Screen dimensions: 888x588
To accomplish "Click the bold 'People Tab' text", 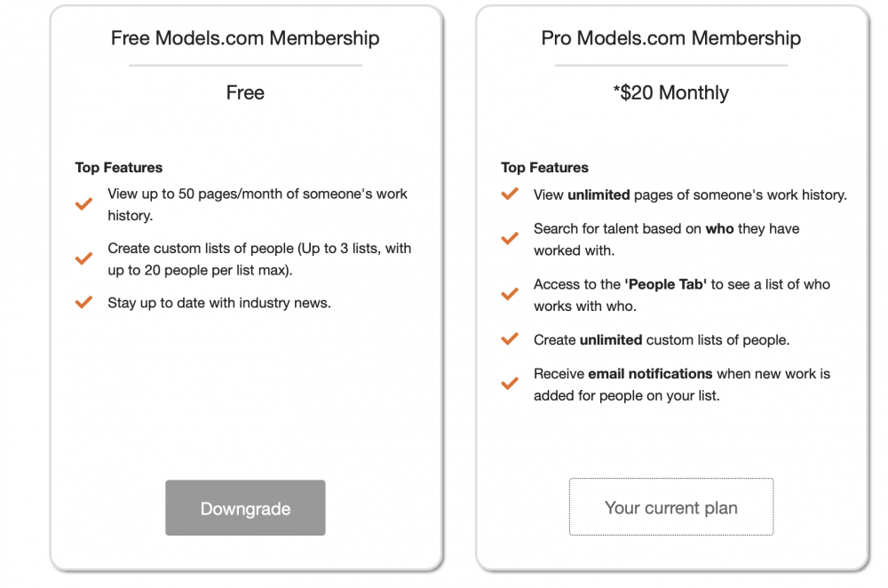I will [x=666, y=284].
